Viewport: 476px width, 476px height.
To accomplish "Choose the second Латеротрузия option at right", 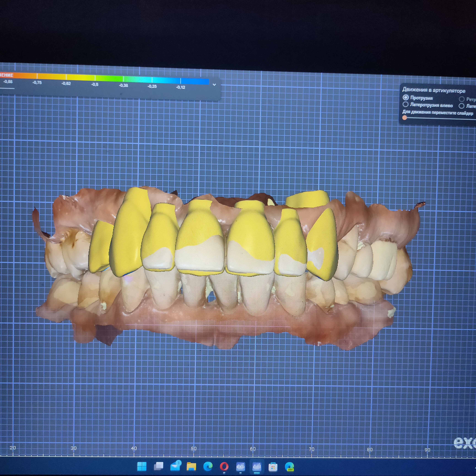I will coord(461,106).
